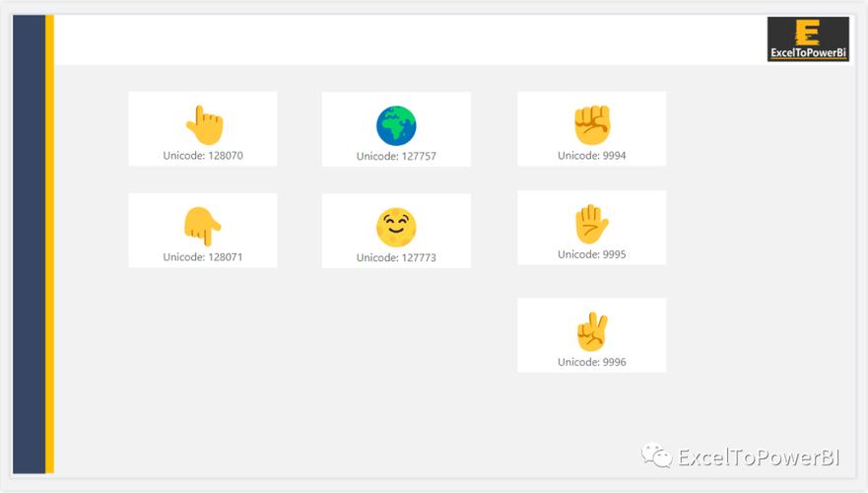Click the 'Unicode: 127773' text

point(396,258)
